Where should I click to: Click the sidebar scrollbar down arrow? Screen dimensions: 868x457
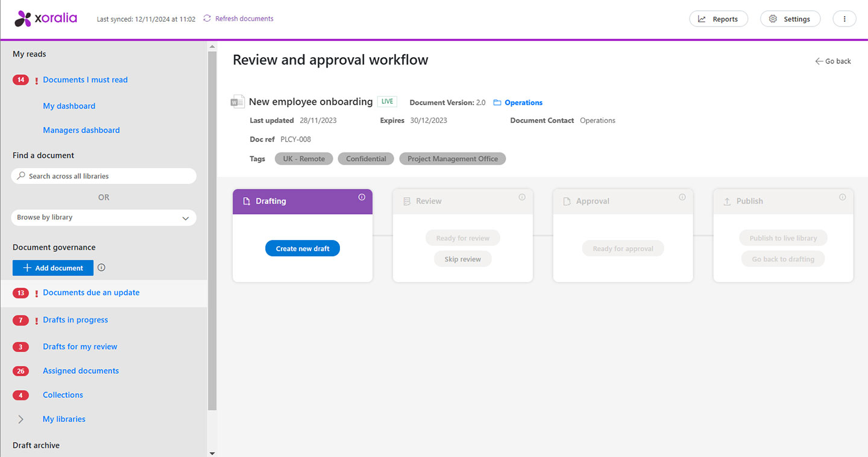pyautogui.click(x=212, y=453)
